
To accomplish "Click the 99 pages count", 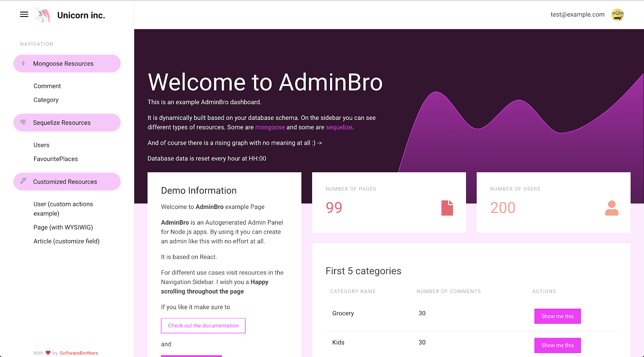I will (334, 208).
